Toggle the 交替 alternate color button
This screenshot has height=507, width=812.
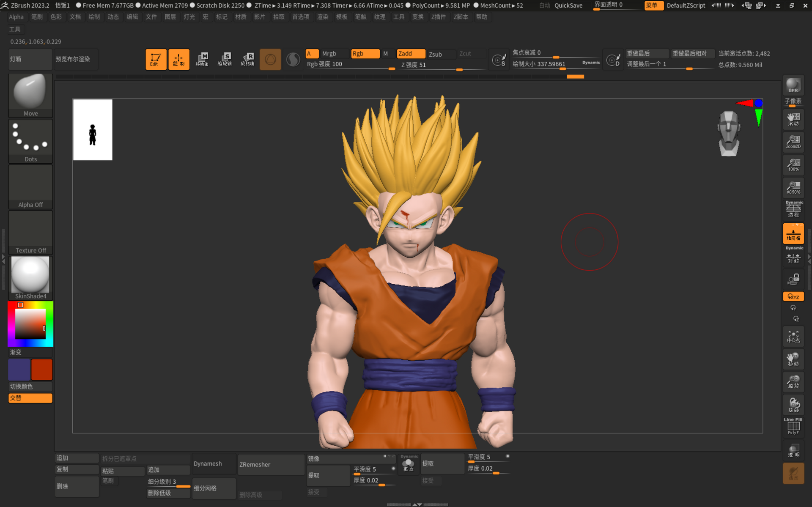pyautogui.click(x=30, y=398)
